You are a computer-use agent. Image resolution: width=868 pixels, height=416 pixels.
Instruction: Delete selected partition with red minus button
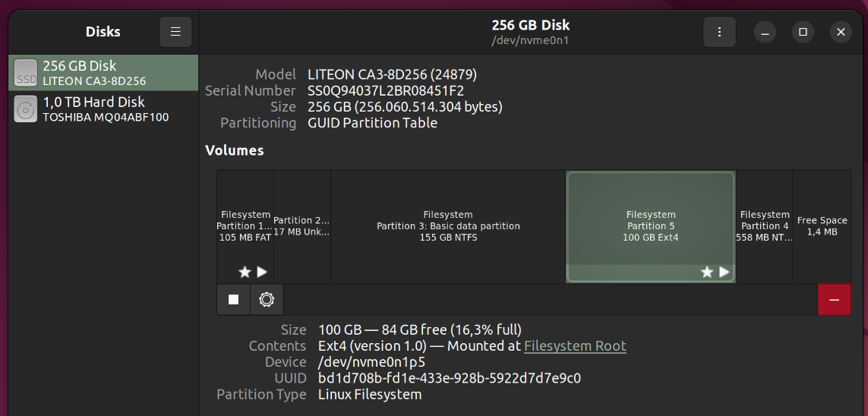(x=835, y=299)
